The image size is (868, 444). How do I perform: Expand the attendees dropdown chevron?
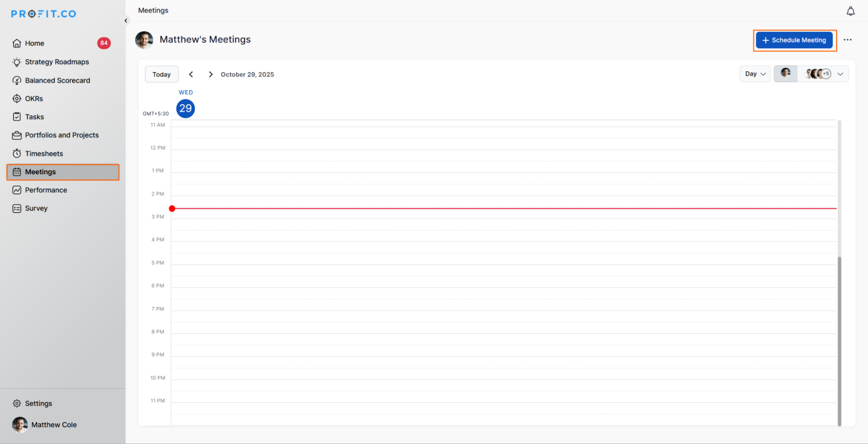pos(841,74)
